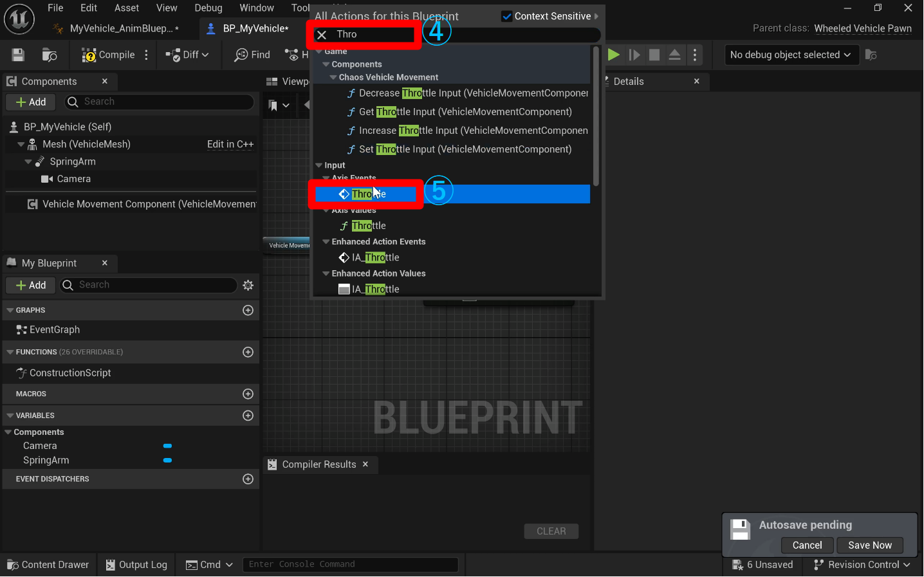Open the Window menu
924x577 pixels.
(257, 8)
